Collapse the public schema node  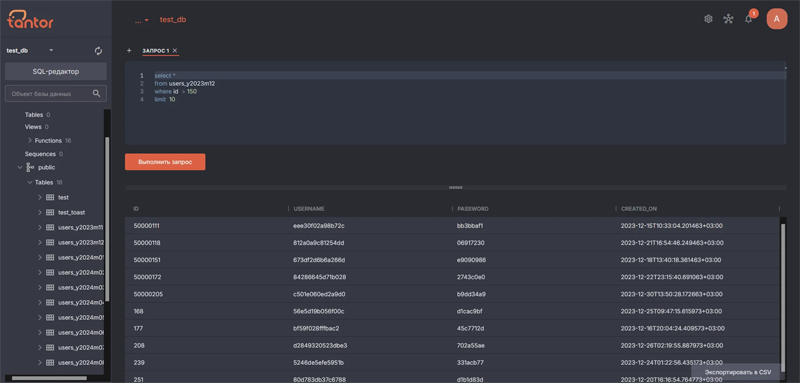pyautogui.click(x=20, y=167)
